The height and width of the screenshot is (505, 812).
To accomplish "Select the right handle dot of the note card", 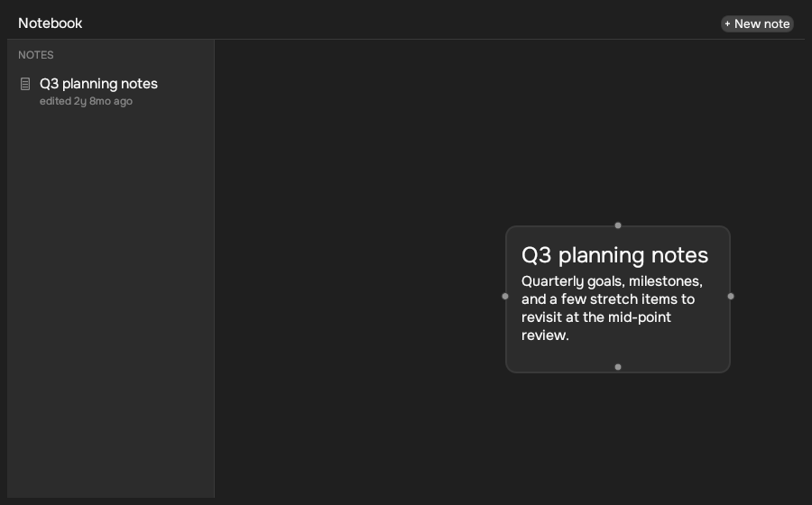I will tap(731, 297).
